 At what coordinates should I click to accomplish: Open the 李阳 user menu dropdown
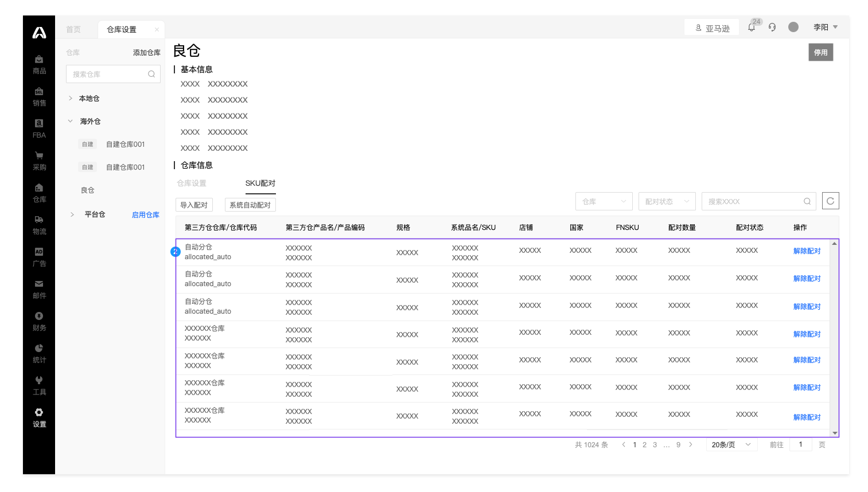[826, 27]
